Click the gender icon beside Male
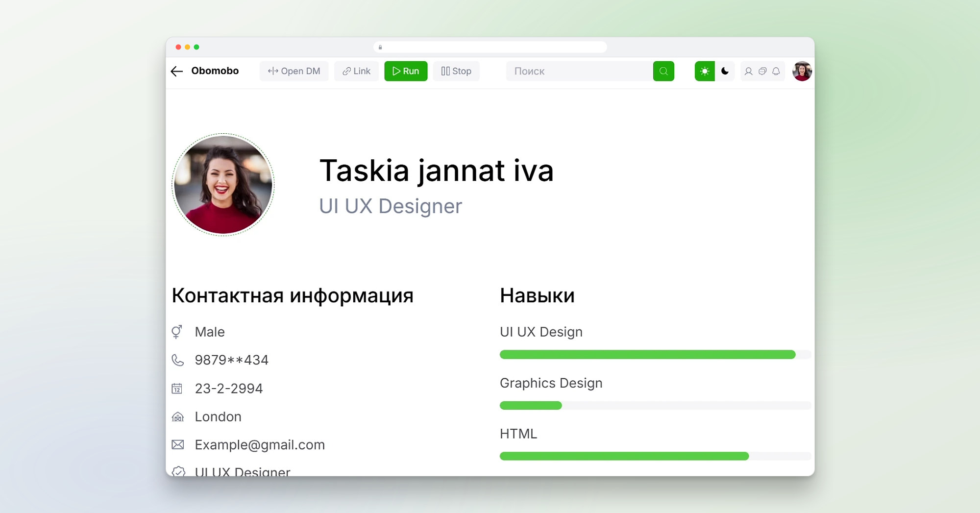 pyautogui.click(x=177, y=332)
